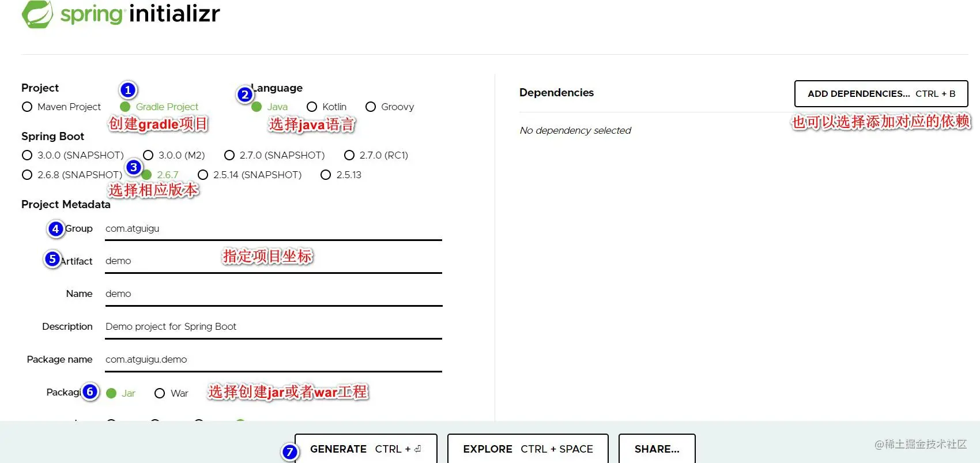
Task: Select Spring Boot version 2.5.13
Action: pos(341,175)
